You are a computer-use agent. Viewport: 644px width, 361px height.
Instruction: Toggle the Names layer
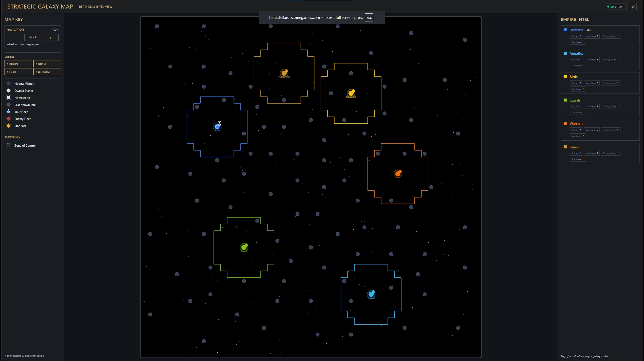[x=47, y=64]
